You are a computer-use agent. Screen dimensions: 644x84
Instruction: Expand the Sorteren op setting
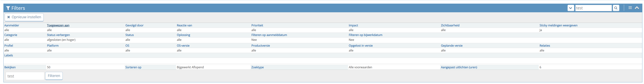pos(133,67)
